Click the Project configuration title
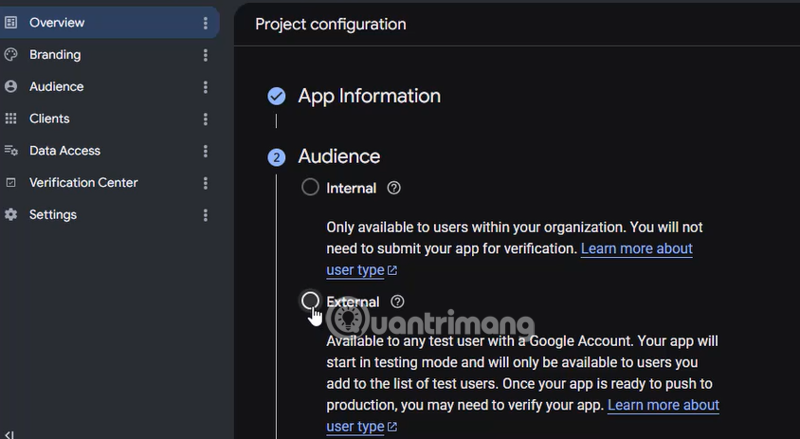The height and width of the screenshot is (439, 800). click(331, 24)
